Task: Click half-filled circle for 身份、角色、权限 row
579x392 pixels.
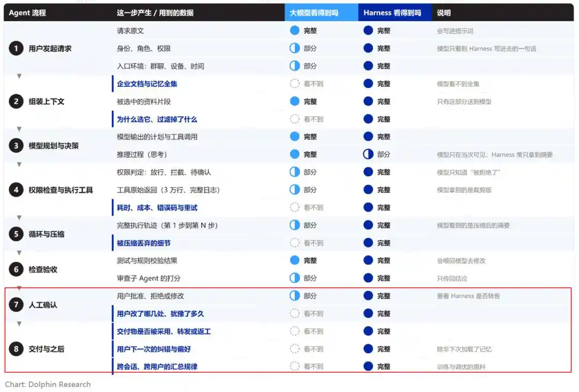Action: pos(295,48)
